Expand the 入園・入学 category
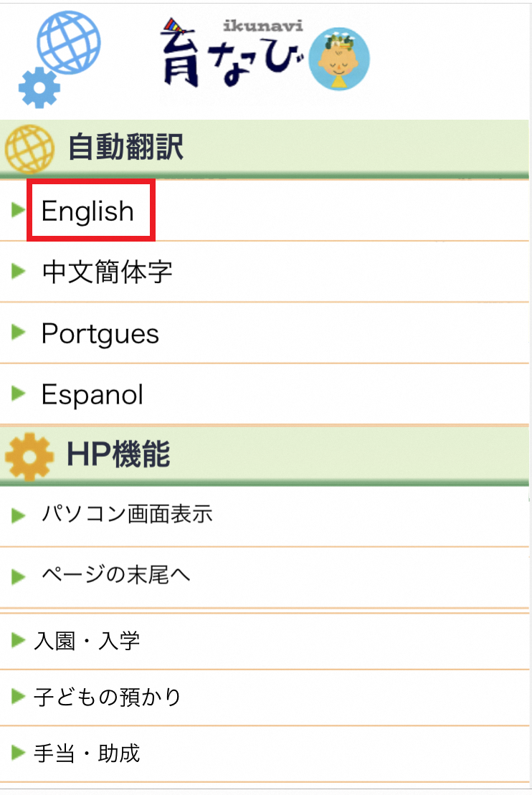The image size is (532, 795). click(x=87, y=640)
